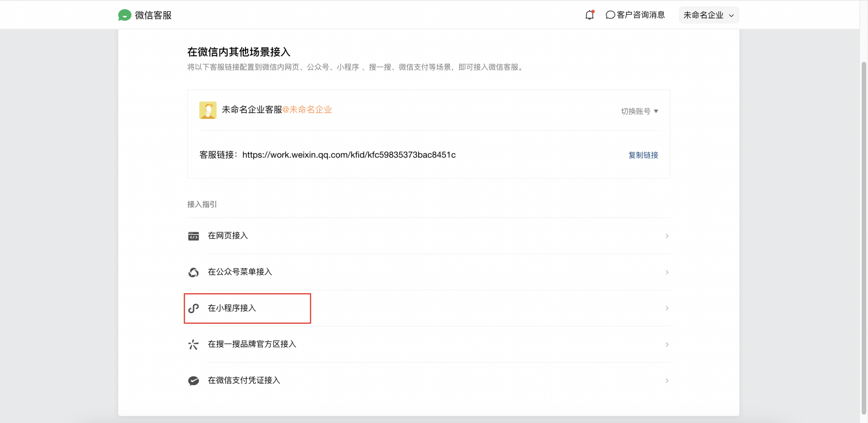Select the customer service URL text
The image size is (868, 423).
coord(349,155)
